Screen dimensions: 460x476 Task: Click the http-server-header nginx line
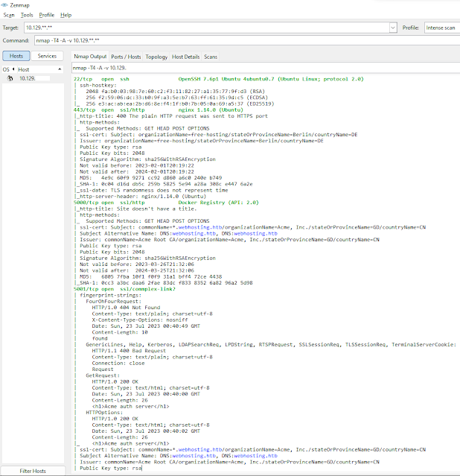pyautogui.click(x=141, y=197)
